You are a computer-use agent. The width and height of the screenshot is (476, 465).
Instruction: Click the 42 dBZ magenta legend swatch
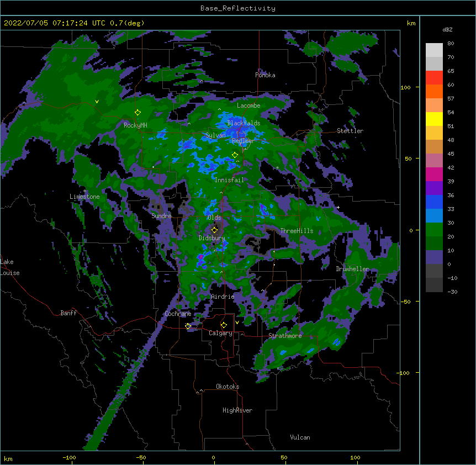point(434,174)
